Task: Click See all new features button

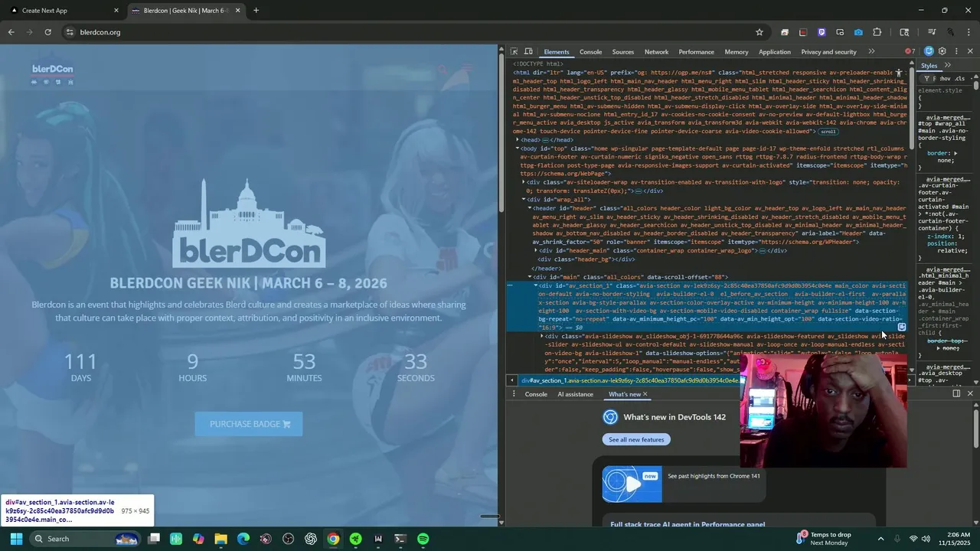Action: tap(636, 439)
